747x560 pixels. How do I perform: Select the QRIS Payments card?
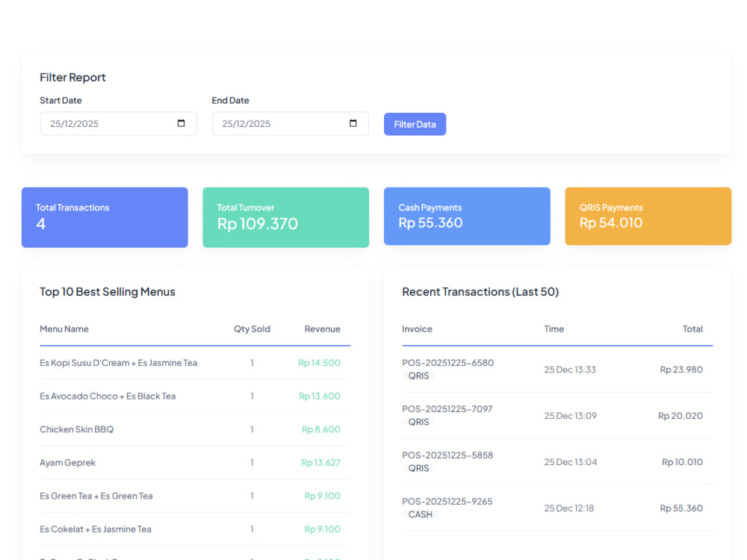click(648, 217)
